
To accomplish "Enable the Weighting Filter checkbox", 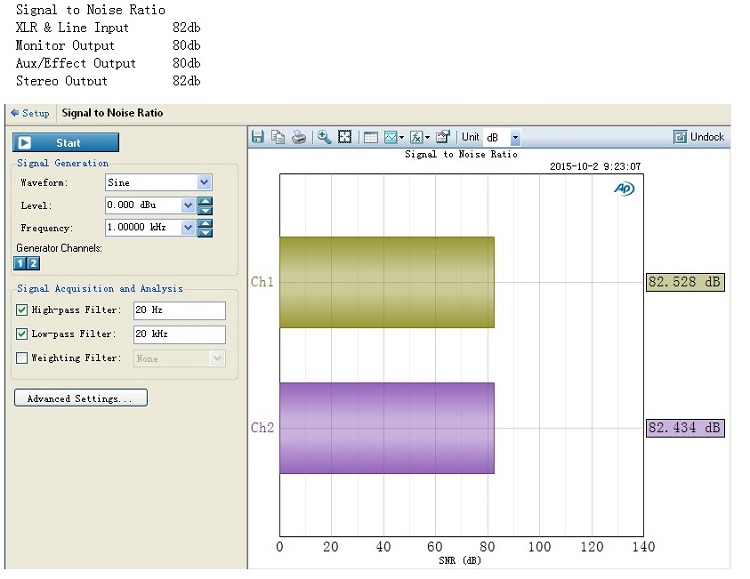I will (22, 358).
